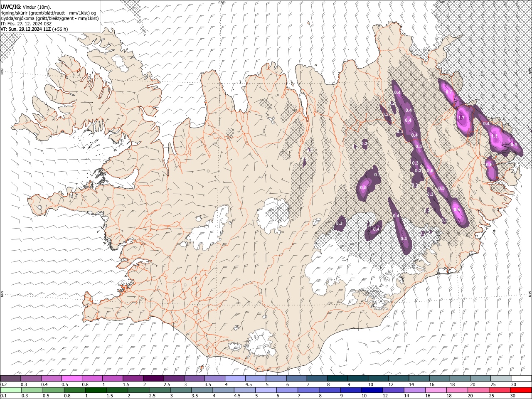Select the 'VT: Sun. 29.12.2024 11Z (+56 h)' valid time
This screenshot has width=532, height=399.
34,29
